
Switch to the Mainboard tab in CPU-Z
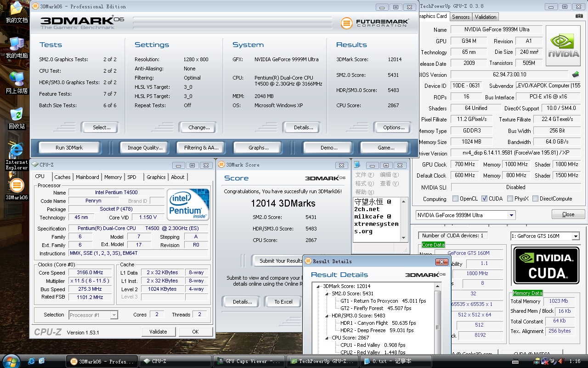87,177
